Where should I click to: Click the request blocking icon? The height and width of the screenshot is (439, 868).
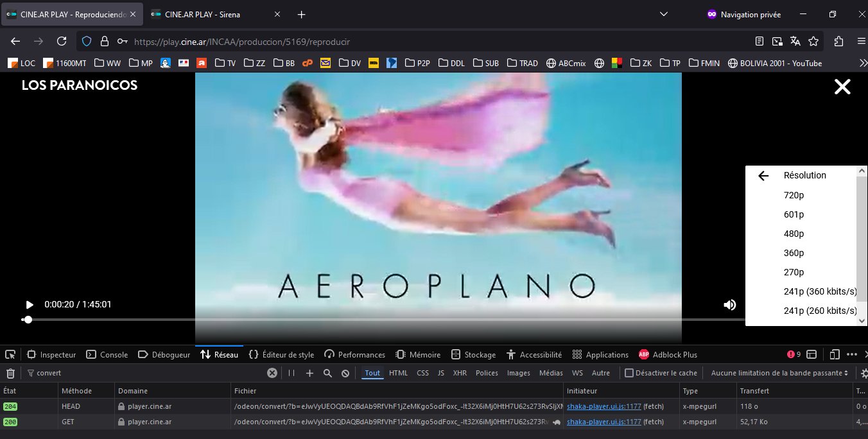pyautogui.click(x=345, y=373)
